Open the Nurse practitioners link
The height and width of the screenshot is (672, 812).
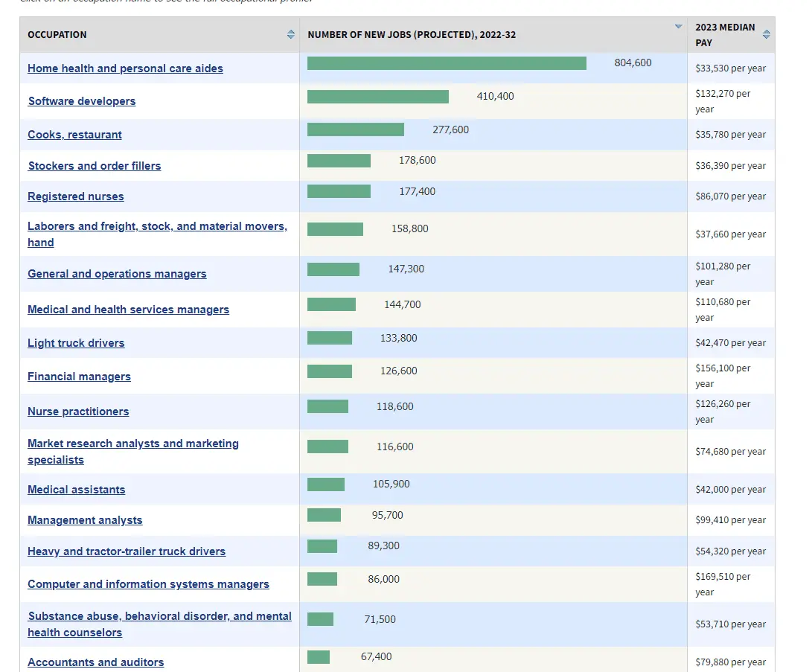[78, 412]
